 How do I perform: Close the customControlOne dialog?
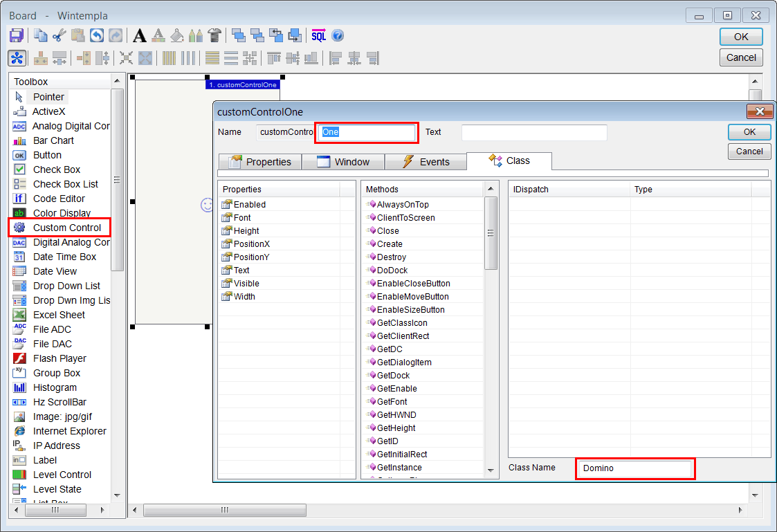pos(760,111)
